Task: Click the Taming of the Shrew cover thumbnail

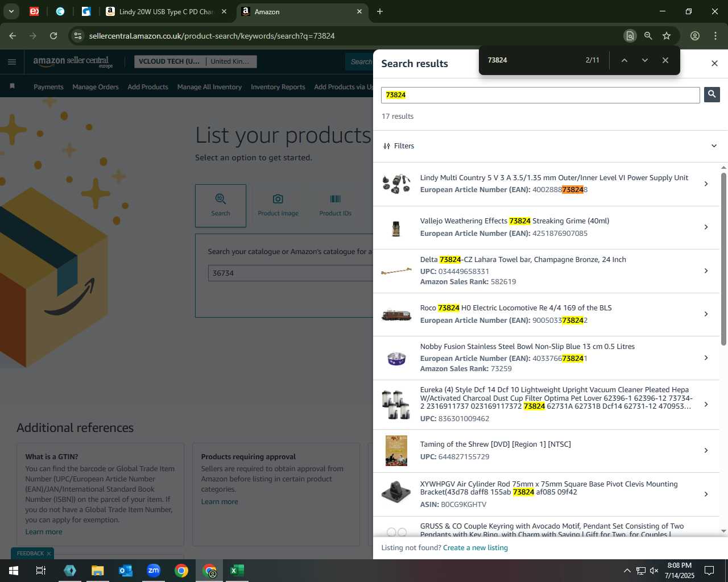Action: tap(396, 451)
